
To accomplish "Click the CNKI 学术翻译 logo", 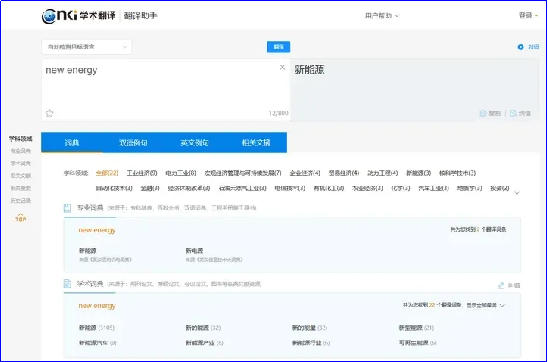I will tap(79, 16).
